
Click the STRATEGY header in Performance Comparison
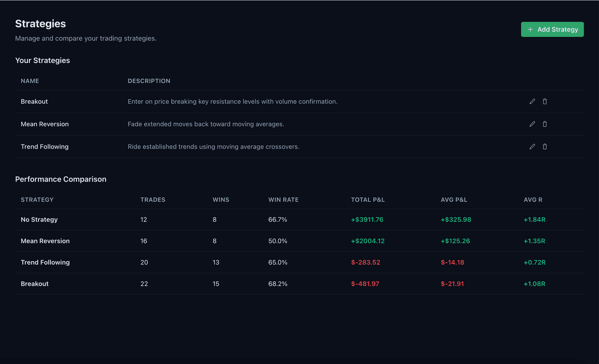[37, 199]
